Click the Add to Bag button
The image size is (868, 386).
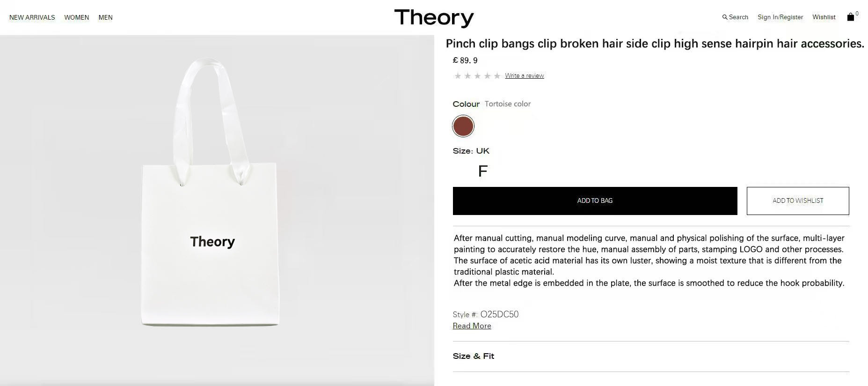pyautogui.click(x=595, y=201)
